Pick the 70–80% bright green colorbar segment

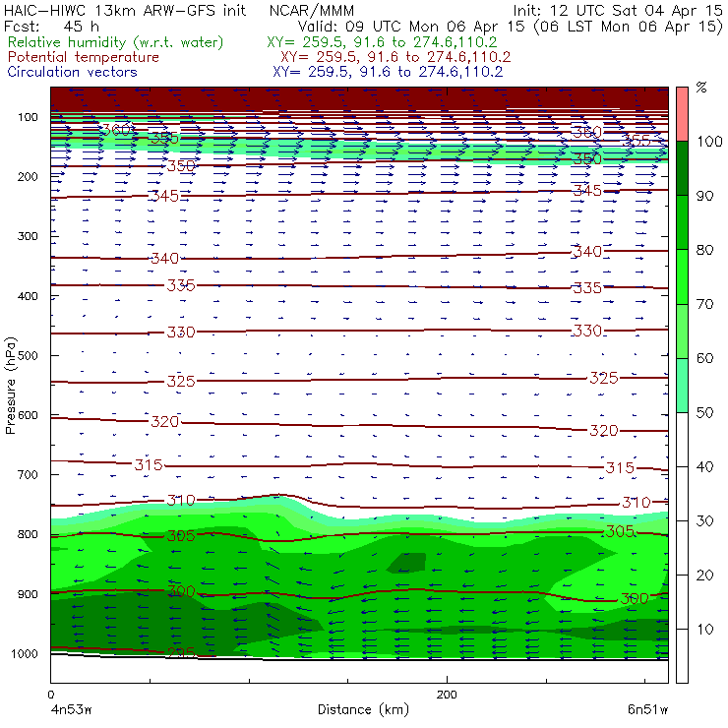click(x=682, y=276)
